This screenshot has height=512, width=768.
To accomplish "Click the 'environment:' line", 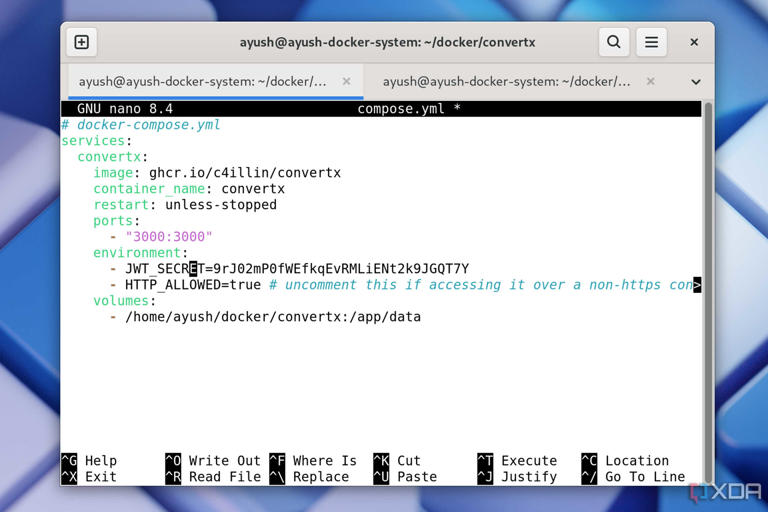I will [141, 253].
